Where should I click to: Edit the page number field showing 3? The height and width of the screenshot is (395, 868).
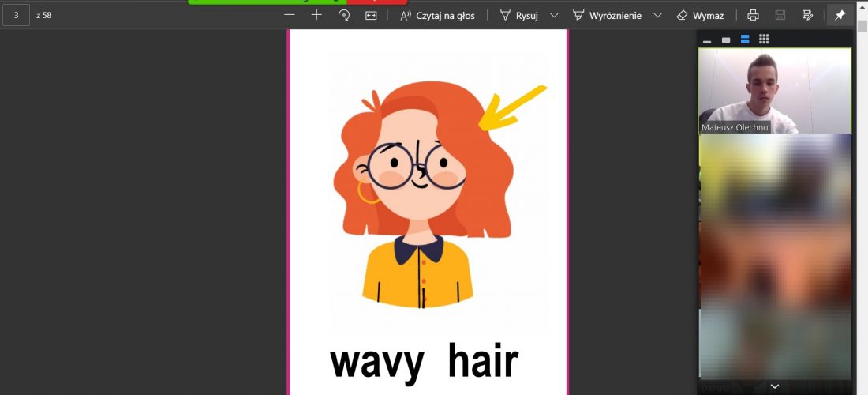tap(16, 16)
